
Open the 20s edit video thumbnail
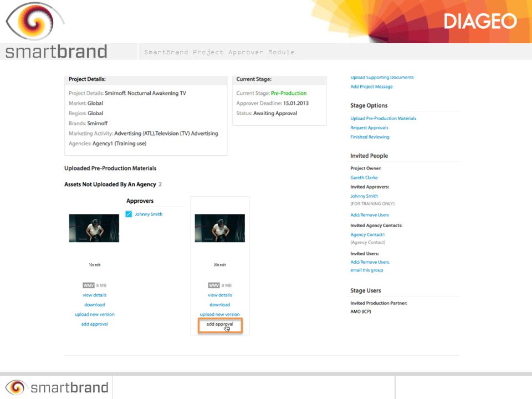click(x=219, y=228)
